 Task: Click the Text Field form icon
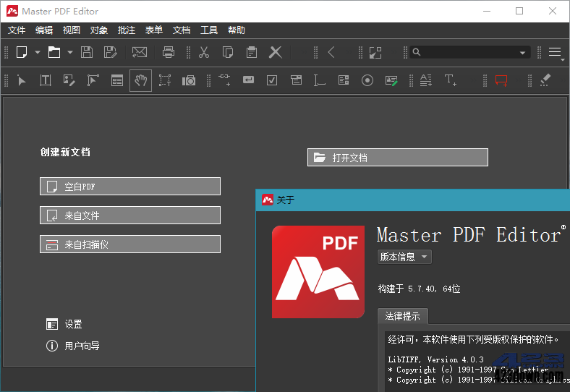(x=319, y=80)
